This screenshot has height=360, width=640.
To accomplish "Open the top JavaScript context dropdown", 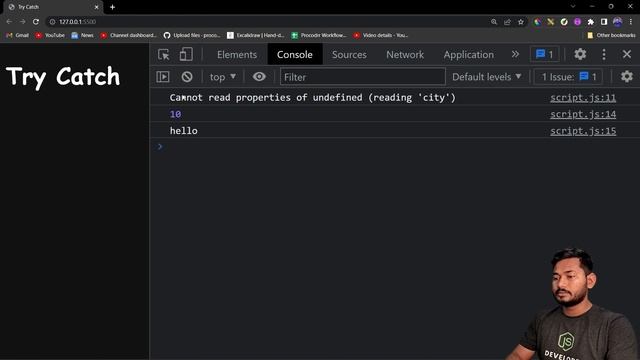I will [222, 77].
